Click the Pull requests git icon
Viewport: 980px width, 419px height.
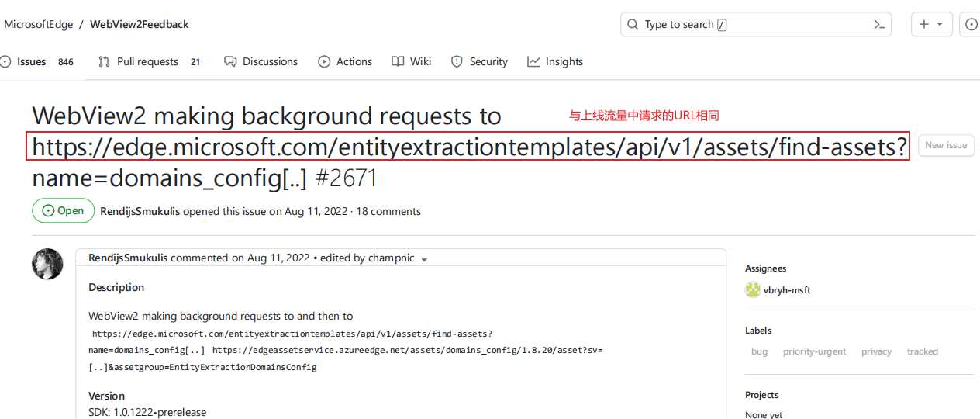coord(104,61)
